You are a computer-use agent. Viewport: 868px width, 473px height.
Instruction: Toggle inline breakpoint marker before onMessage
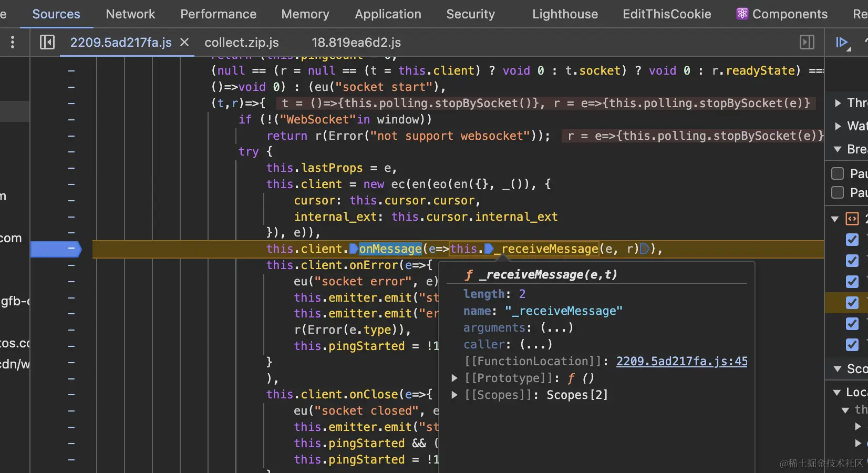coord(354,249)
